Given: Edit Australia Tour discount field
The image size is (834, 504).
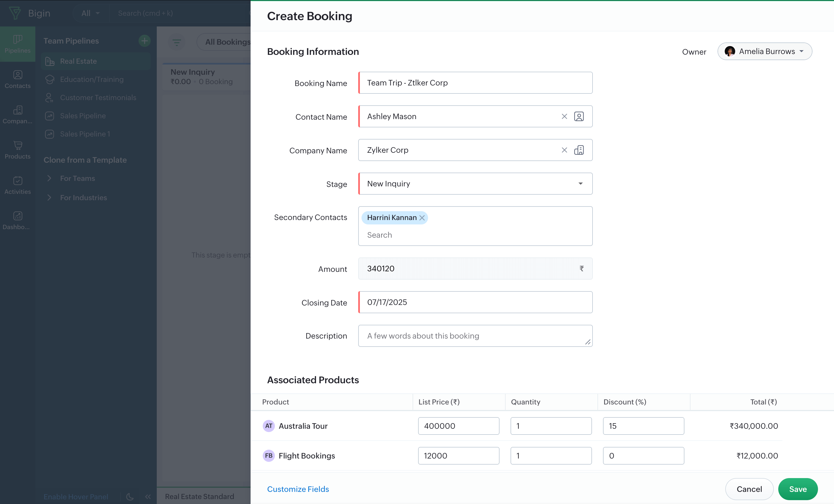Looking at the screenshot, I should [x=644, y=426].
